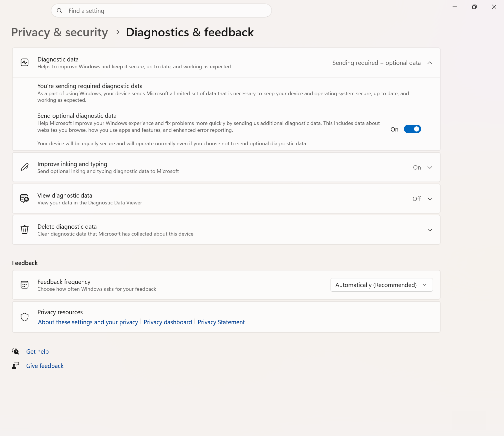Viewport: 504px width, 436px height.
Task: Click Sending required + optional data status
Action: point(376,63)
